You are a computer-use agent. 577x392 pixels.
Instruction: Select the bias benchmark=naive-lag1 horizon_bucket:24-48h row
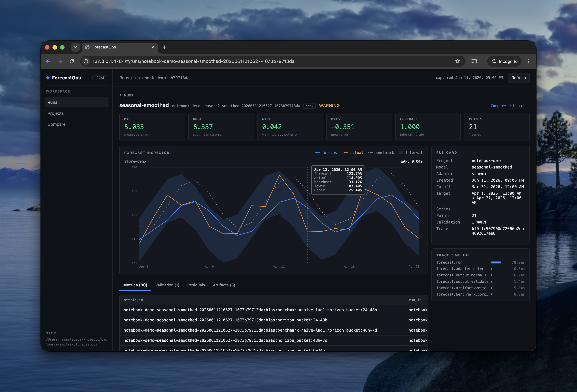[x=273, y=310]
